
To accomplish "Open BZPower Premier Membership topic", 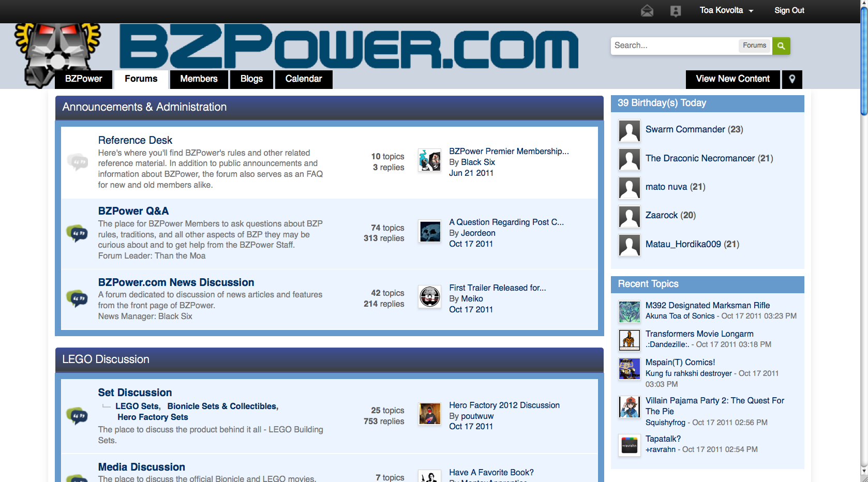I will tap(509, 152).
